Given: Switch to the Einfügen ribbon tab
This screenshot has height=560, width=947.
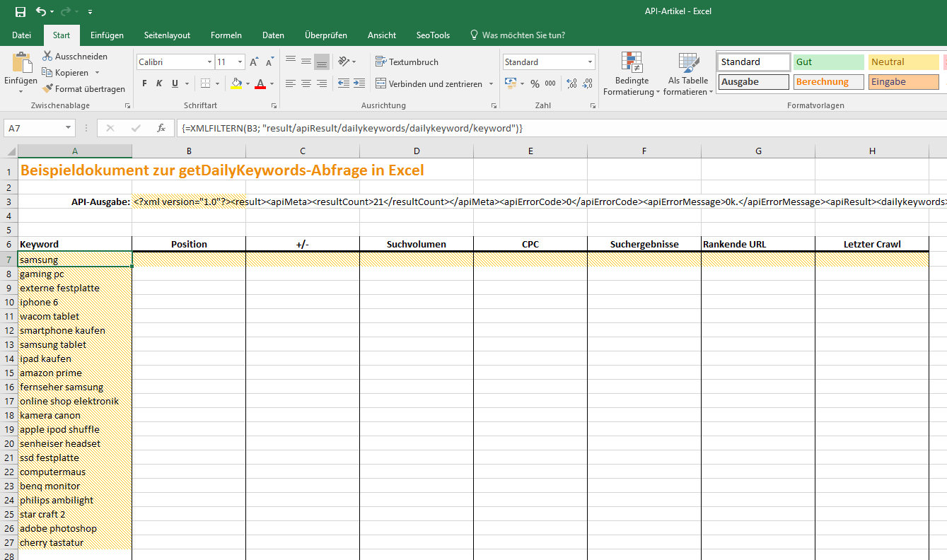Looking at the screenshot, I should click(107, 35).
